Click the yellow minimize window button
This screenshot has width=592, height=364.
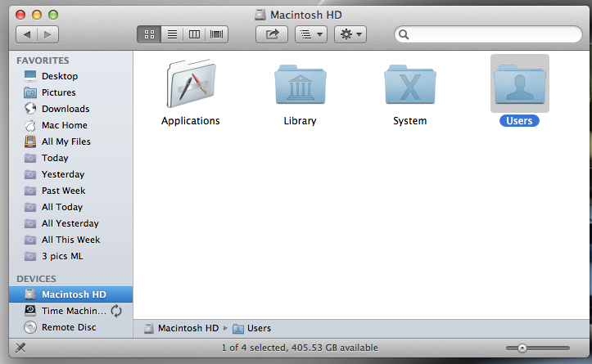37,15
